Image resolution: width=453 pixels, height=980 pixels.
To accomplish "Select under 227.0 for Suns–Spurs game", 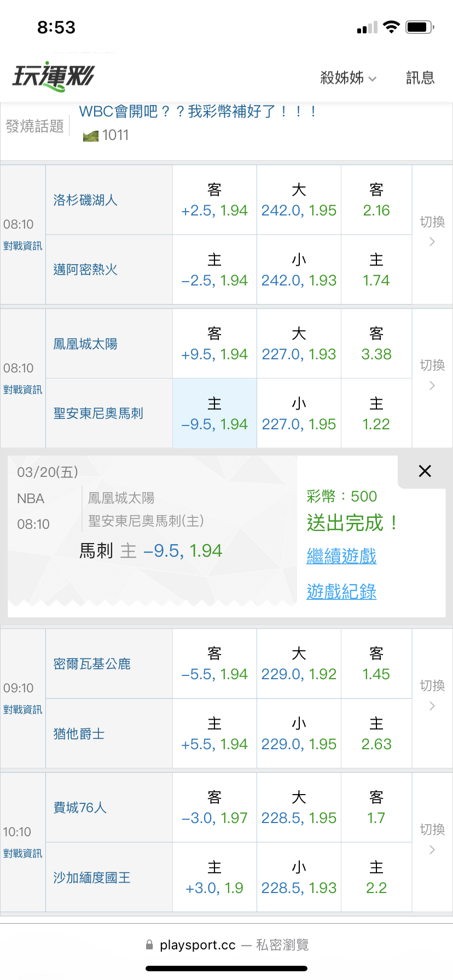I will point(299,414).
